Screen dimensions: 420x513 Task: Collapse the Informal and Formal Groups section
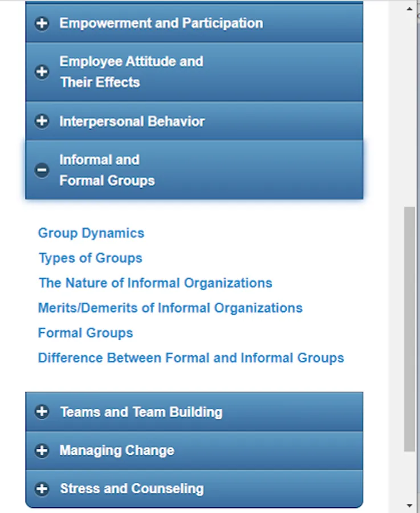tap(107, 170)
